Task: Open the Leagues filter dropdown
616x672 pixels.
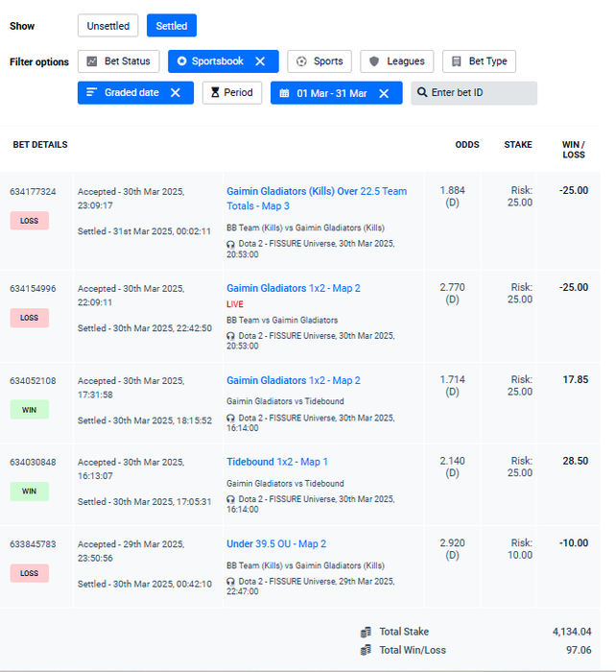Action: coord(397,61)
